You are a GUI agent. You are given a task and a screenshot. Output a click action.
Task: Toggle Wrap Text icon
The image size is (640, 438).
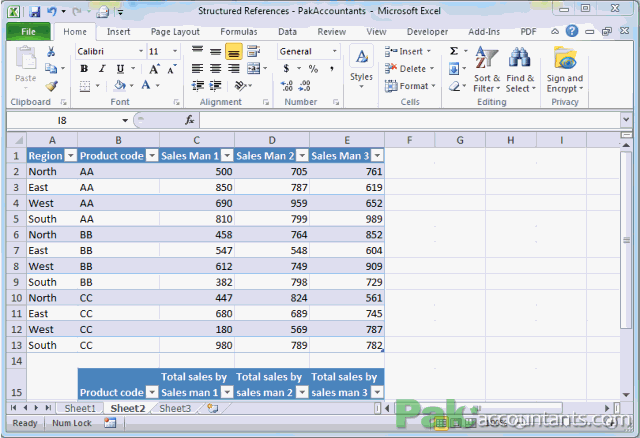(253, 51)
